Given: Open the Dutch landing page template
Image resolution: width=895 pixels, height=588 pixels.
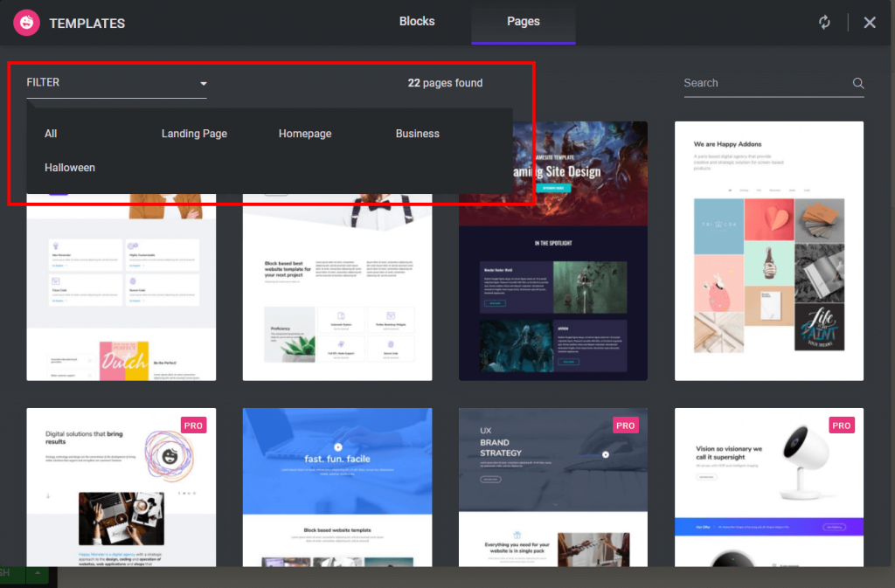Looking at the screenshot, I should tap(121, 288).
